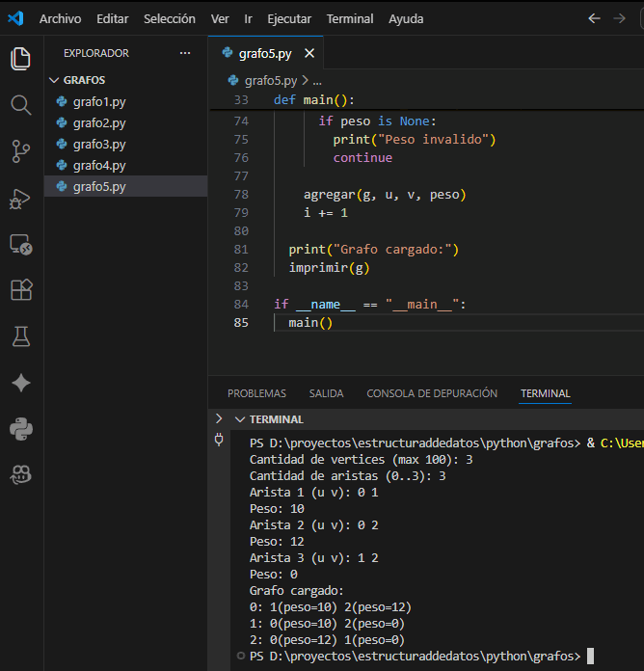Click grafo5.py in the breadcrumb
The width and height of the screenshot is (644, 671).
(x=272, y=81)
